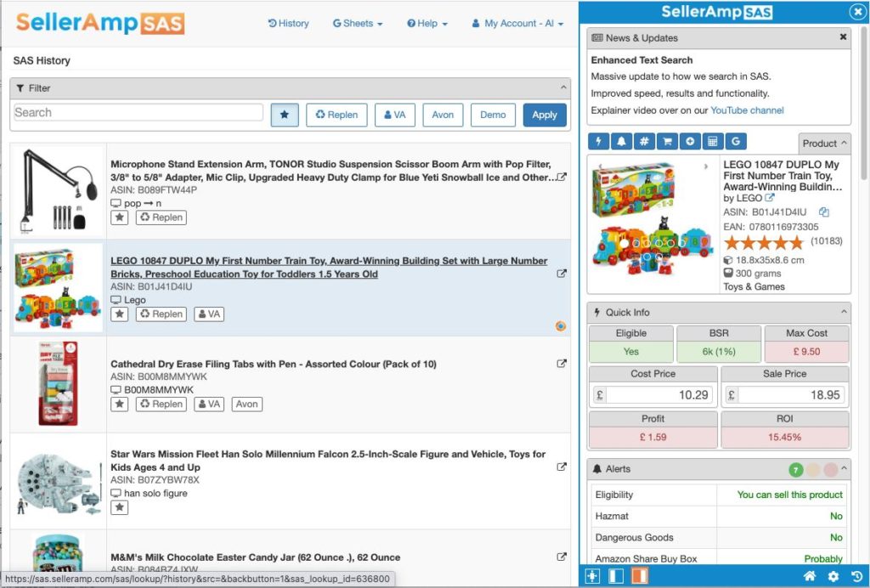Star the Microphone Stand history item
Viewport: 870px width, 588px height.
point(119,218)
